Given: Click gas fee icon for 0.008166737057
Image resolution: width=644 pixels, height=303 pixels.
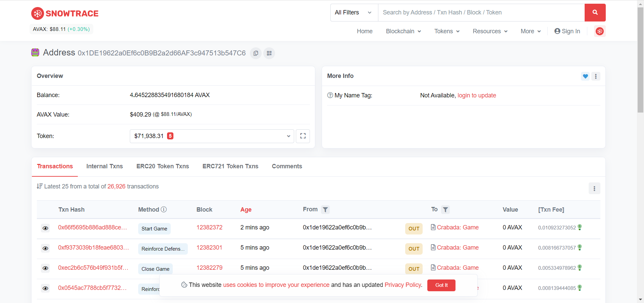Looking at the screenshot, I should click(580, 247).
